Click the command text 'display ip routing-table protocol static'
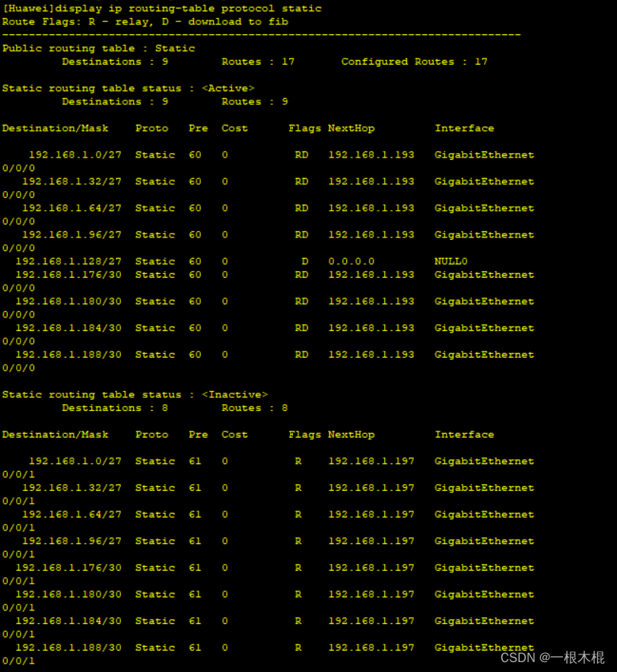617x672 pixels. 188,8
